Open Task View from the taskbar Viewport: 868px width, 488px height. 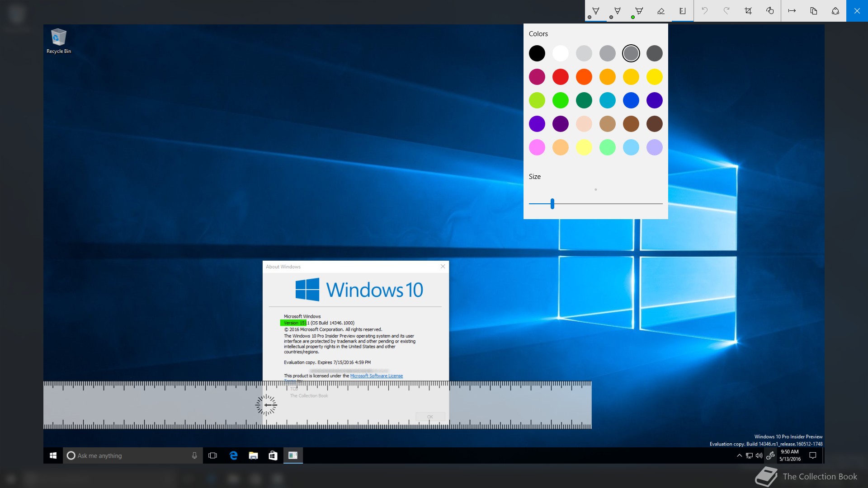click(x=212, y=455)
